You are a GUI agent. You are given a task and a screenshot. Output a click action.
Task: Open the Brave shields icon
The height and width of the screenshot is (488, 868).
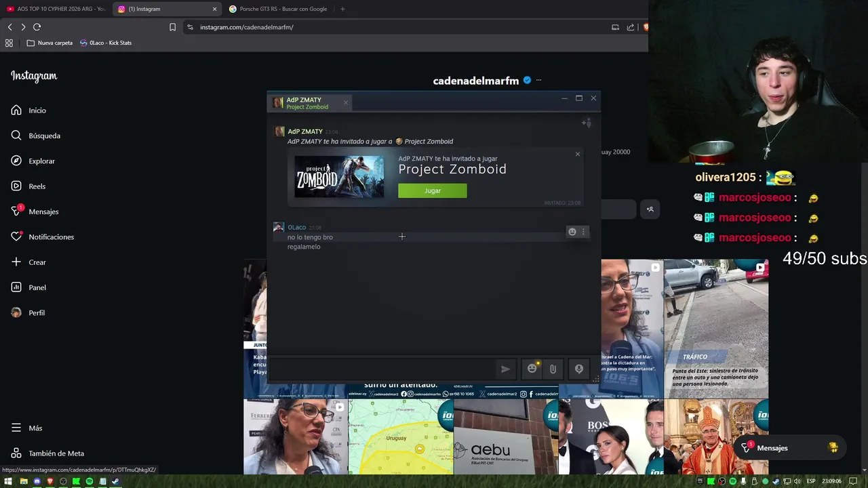646,27
